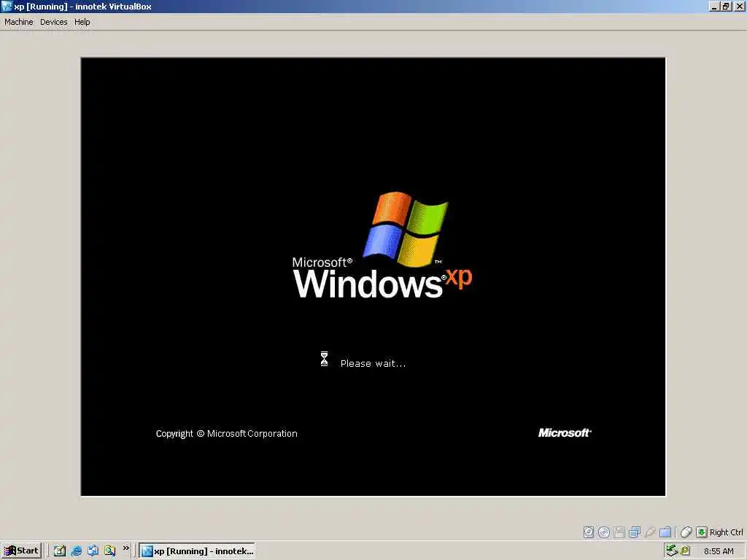Launch Outlook Express from quick launch
747x560 pixels.
(93, 551)
